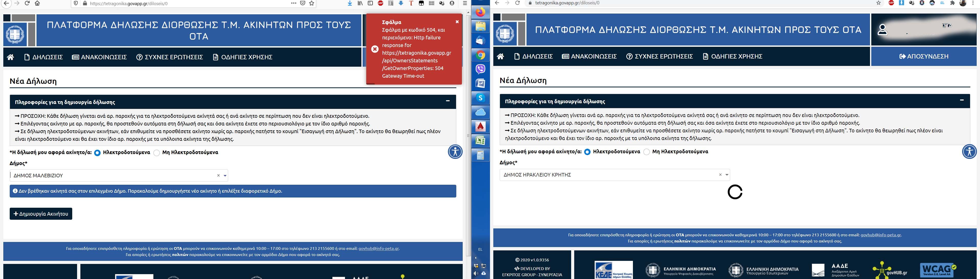
Task: Select Ηλεκτροδοτούμενα radio in left window
Action: click(x=97, y=153)
